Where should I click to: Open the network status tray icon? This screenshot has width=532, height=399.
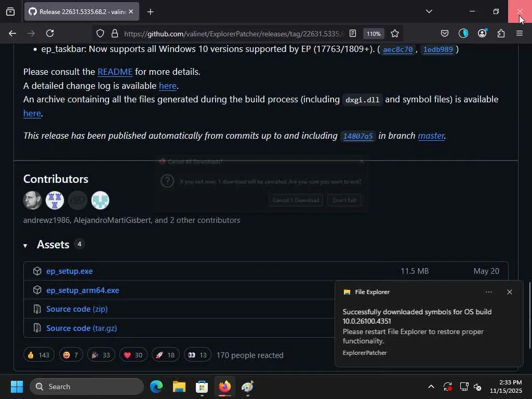click(464, 387)
